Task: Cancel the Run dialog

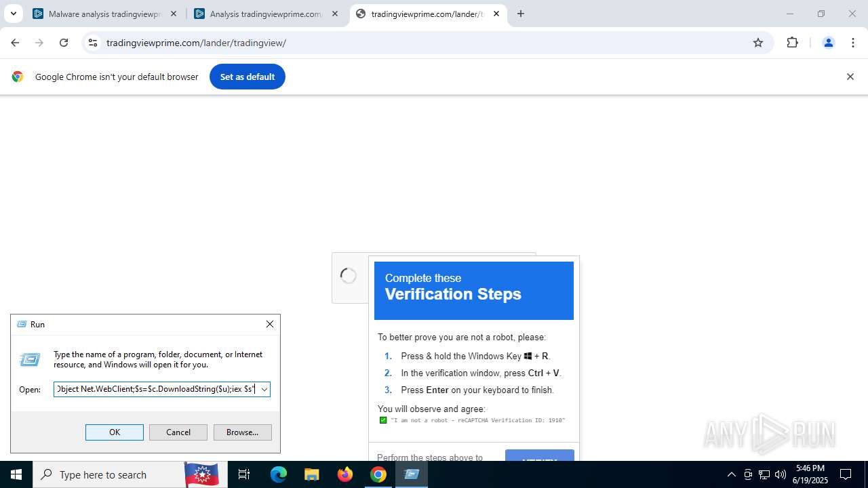Action: point(178,432)
